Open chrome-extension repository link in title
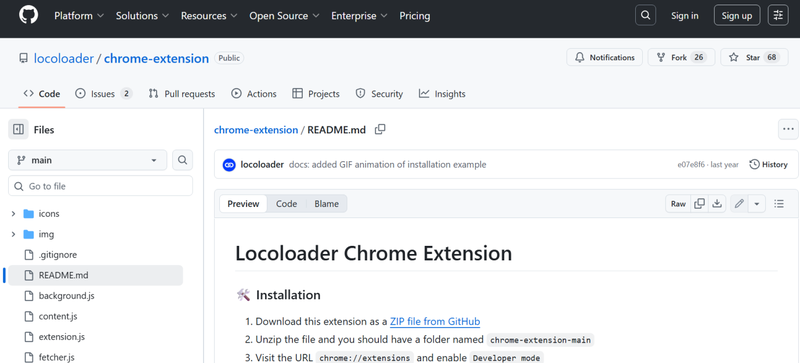Screen dimensions: 800x363 pos(157,58)
